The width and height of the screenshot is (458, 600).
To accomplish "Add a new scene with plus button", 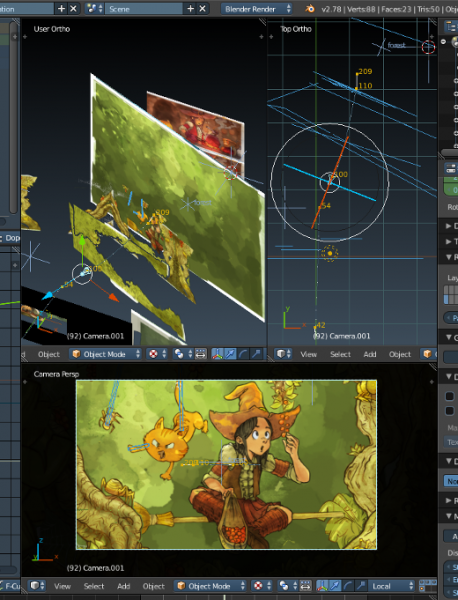I will point(190,8).
